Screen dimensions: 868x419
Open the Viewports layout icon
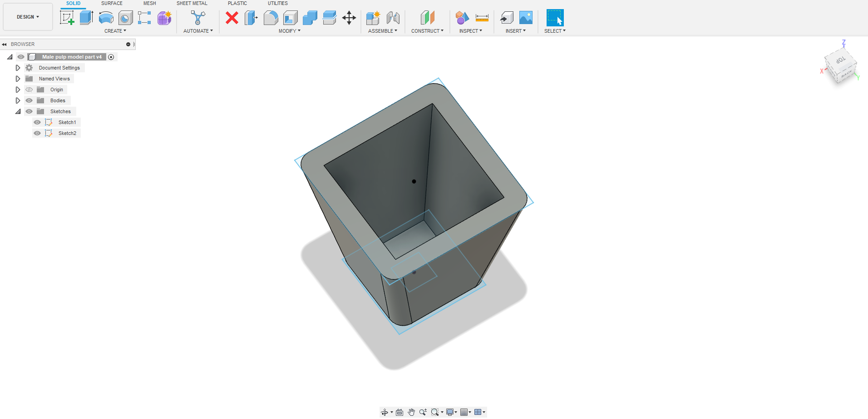click(478, 412)
